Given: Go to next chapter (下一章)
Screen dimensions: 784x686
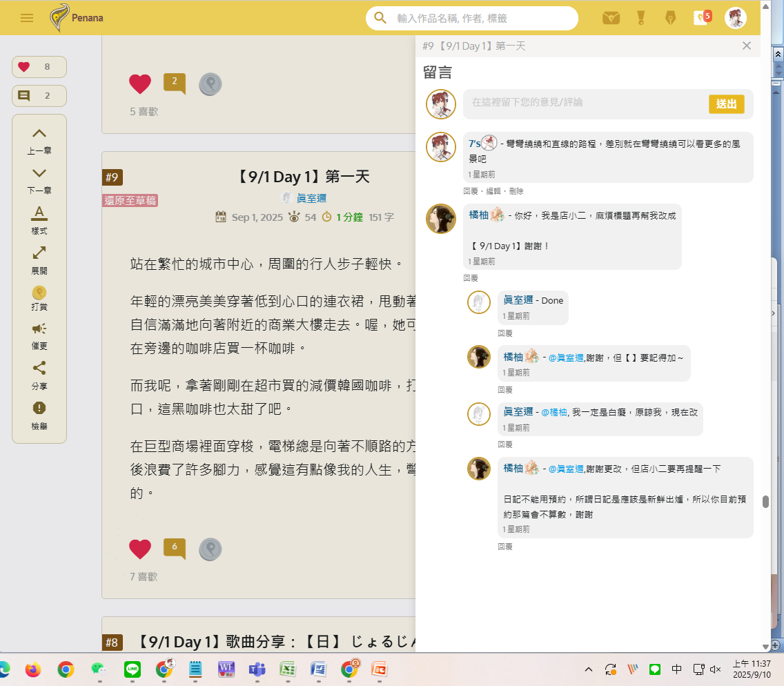Looking at the screenshot, I should 39,181.
